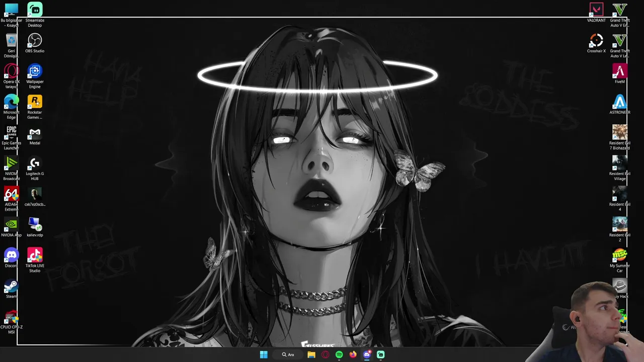Select the TikTok LIVE Studio icon
The image size is (644, 362).
click(x=35, y=255)
